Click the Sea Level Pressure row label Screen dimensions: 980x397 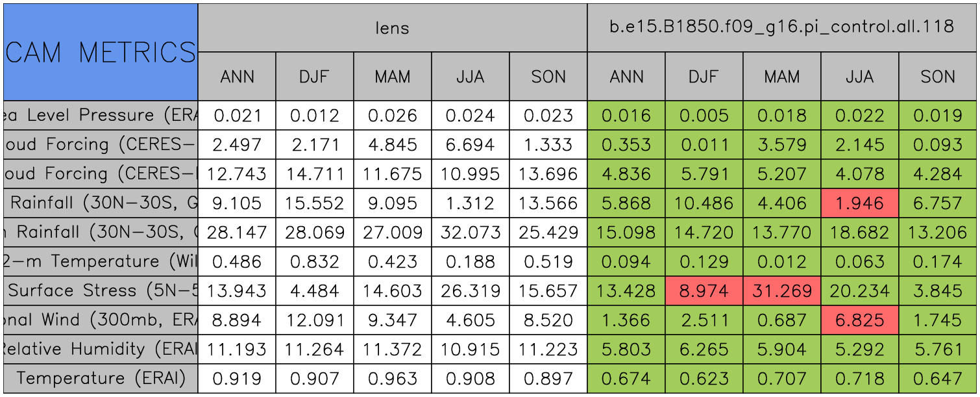point(101,116)
